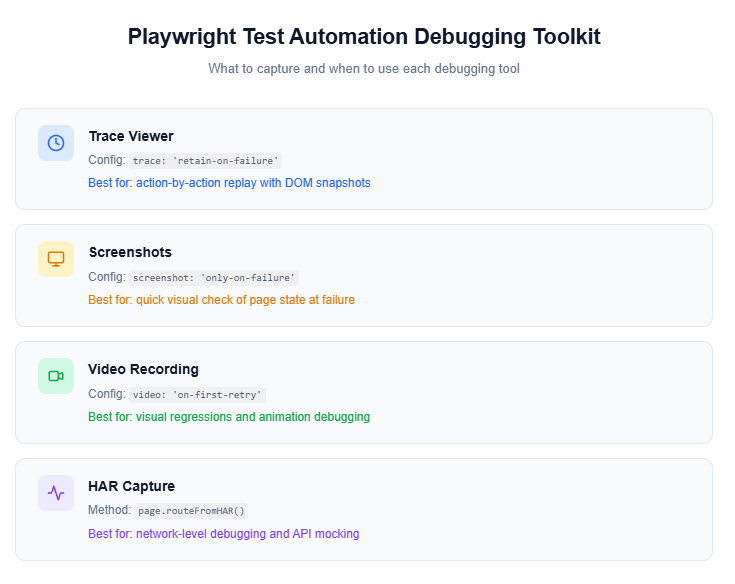This screenshot has width=735, height=584.
Task: Click the Screenshots card title
Action: pyautogui.click(x=130, y=252)
